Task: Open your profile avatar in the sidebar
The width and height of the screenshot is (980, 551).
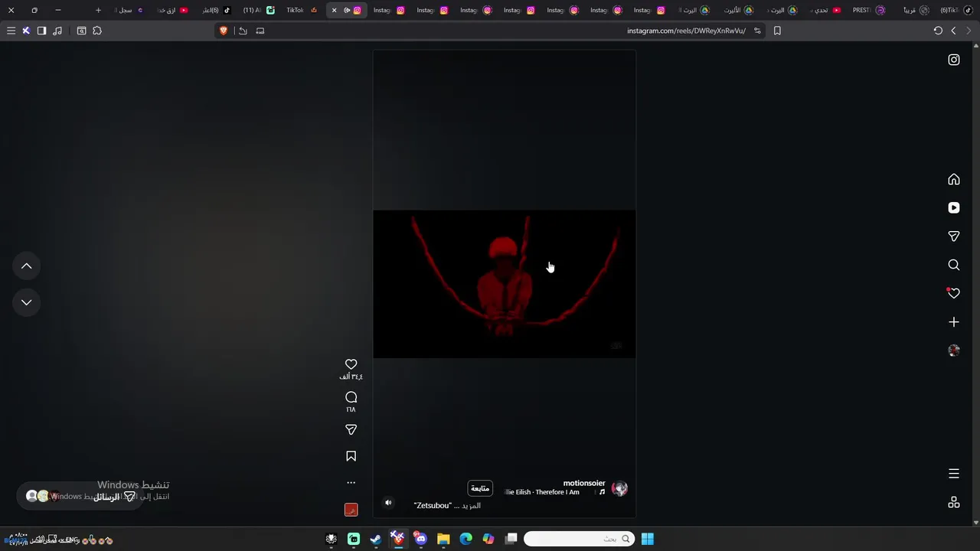Action: coord(954,350)
